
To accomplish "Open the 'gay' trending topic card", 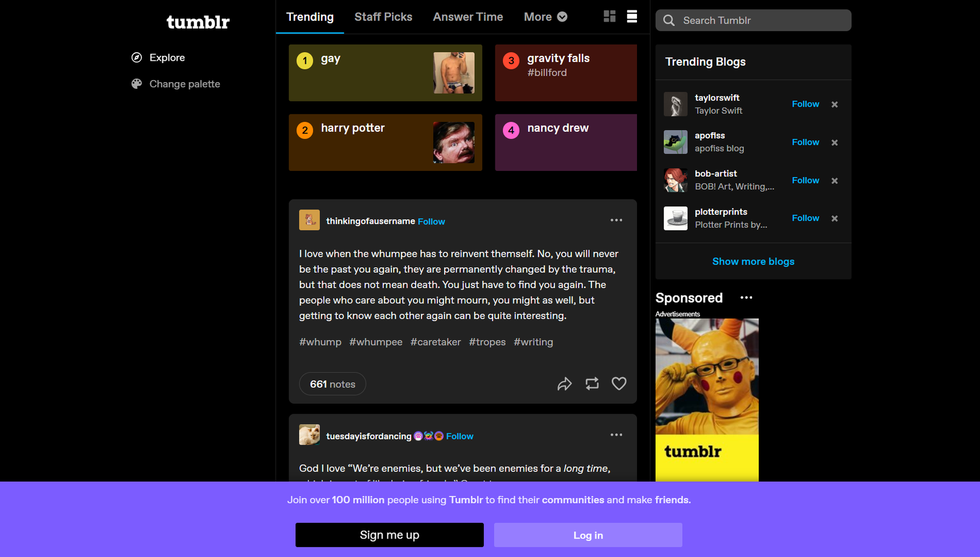I will point(385,72).
